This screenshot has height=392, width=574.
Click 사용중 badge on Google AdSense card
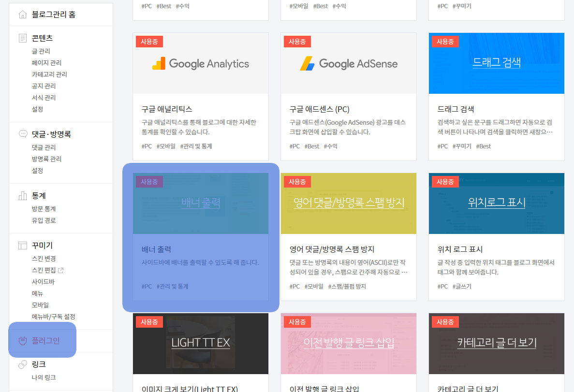point(297,42)
